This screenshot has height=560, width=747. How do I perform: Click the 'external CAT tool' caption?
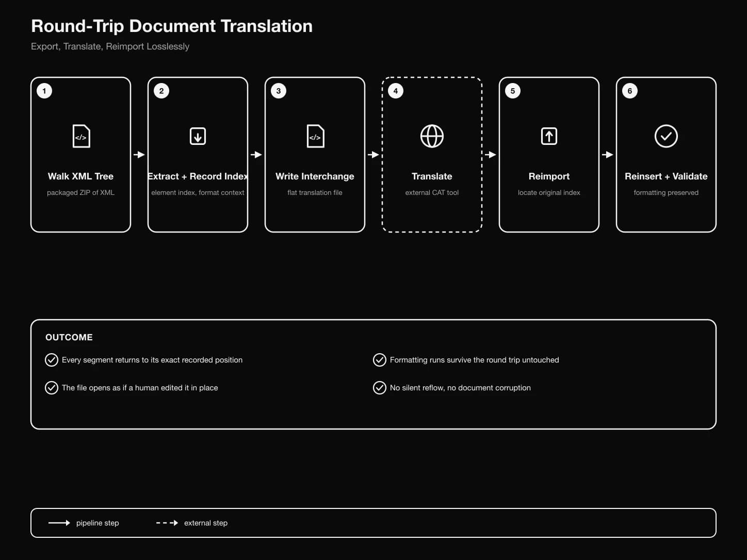[x=432, y=192]
